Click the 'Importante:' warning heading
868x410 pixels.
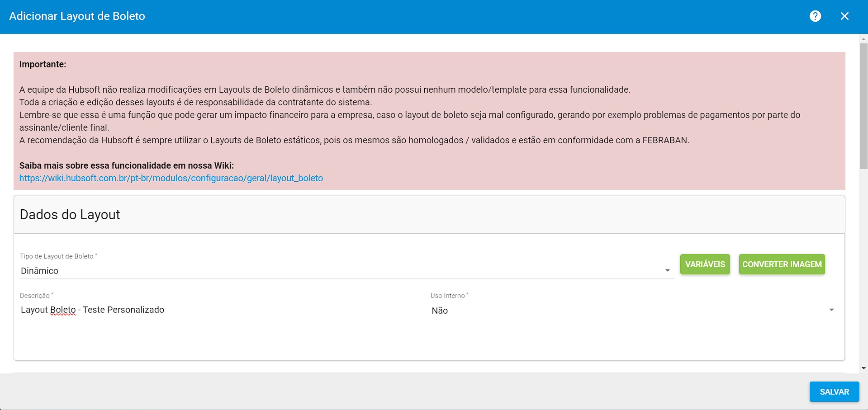pos(43,64)
